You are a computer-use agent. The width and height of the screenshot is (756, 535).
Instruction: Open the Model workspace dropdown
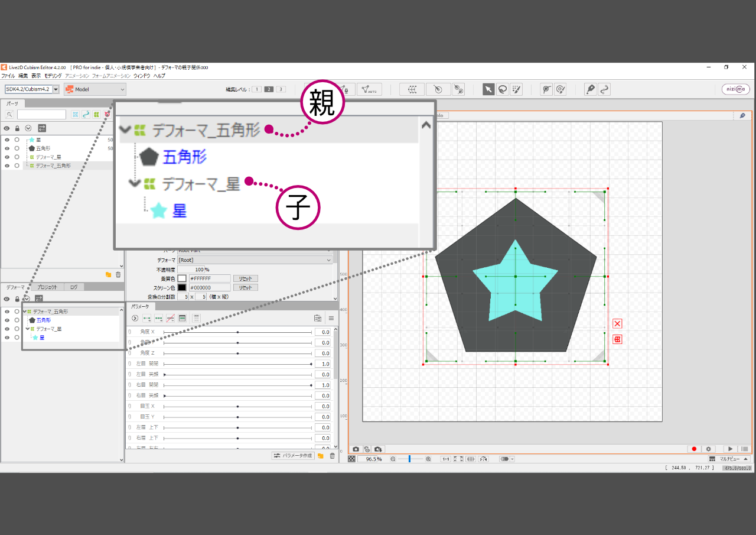[95, 89]
